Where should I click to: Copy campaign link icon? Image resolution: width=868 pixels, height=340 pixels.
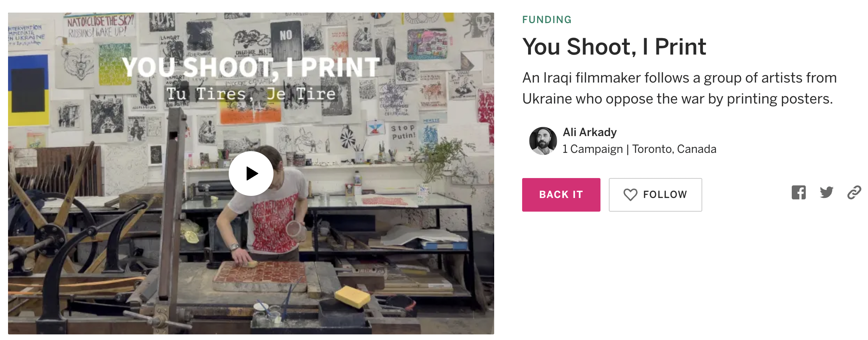click(x=854, y=193)
